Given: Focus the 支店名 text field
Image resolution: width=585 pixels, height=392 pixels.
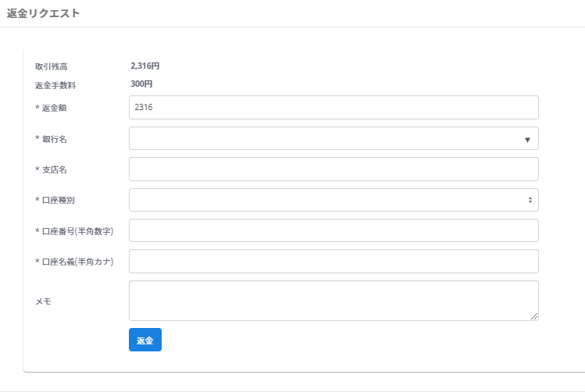Looking at the screenshot, I should (x=334, y=169).
